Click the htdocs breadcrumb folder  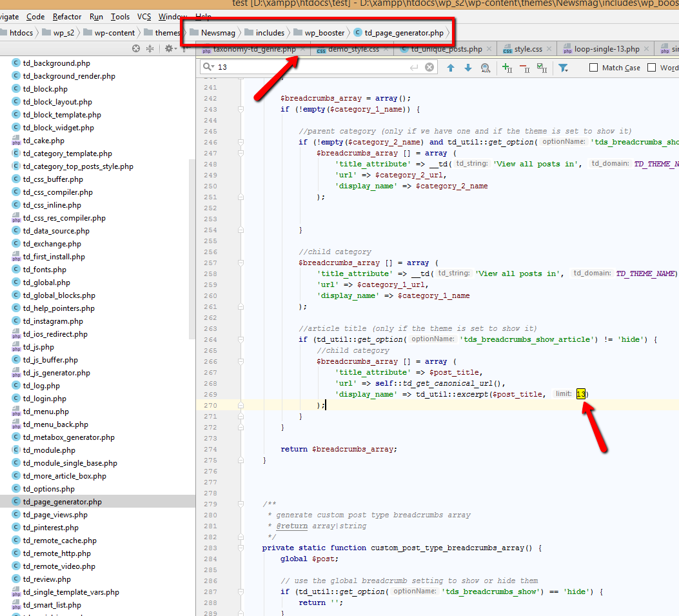click(17, 33)
